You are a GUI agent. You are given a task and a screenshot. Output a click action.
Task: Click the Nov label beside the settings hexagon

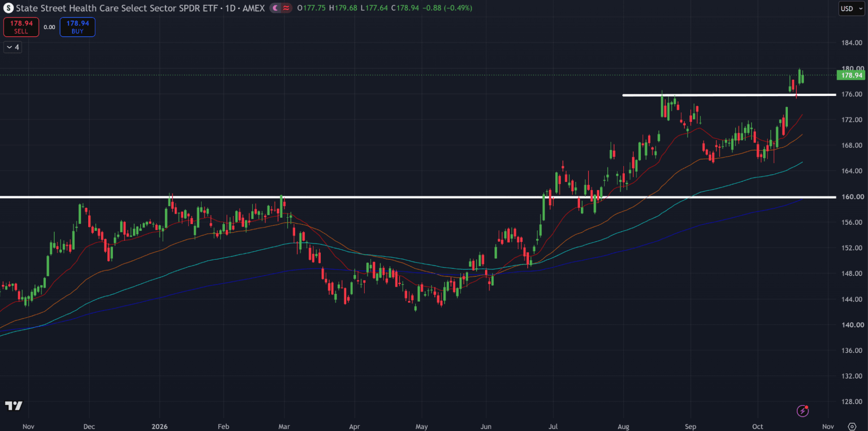click(x=828, y=427)
